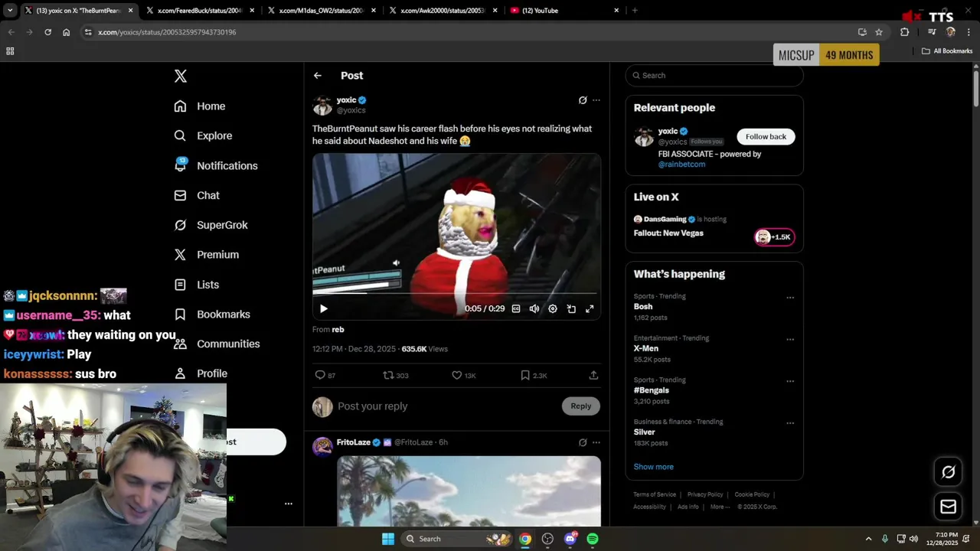Screen dimensions: 980x551
Task: Open All Bookmarks folder
Action: [x=947, y=51]
